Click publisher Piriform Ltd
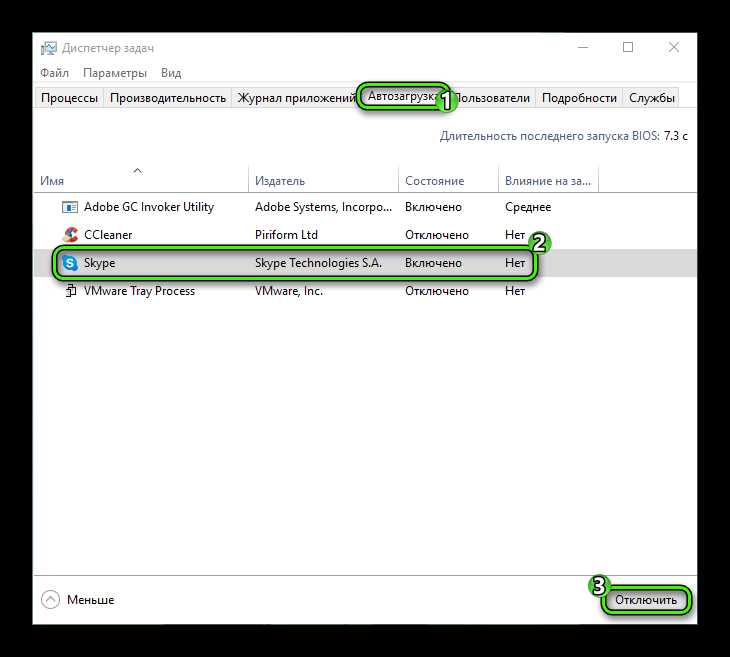This screenshot has width=730, height=657. tap(286, 235)
